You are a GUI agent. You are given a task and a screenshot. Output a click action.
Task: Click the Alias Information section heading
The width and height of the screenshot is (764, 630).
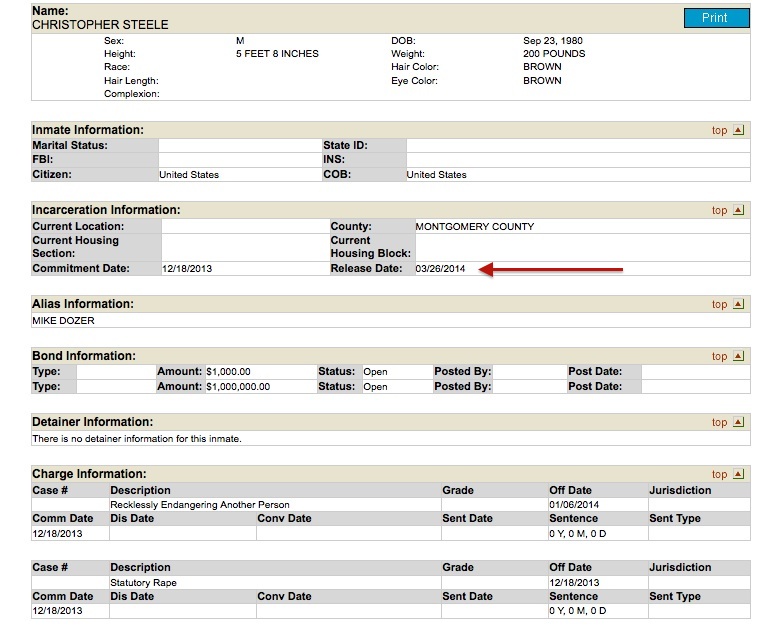[83, 304]
